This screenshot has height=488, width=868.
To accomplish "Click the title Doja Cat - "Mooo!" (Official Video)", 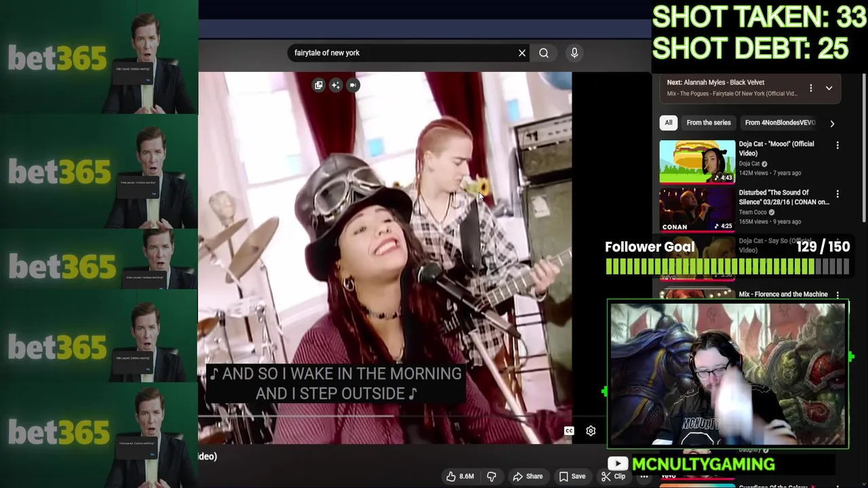I will click(x=776, y=148).
